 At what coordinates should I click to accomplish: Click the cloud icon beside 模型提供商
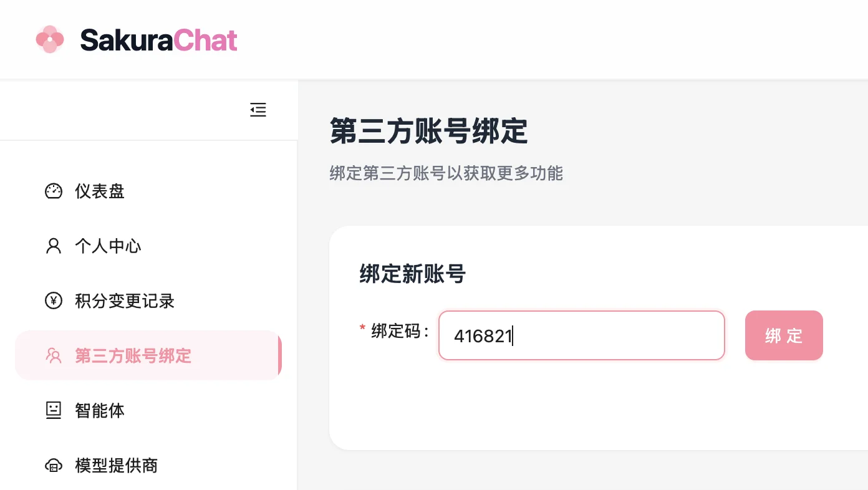click(54, 466)
